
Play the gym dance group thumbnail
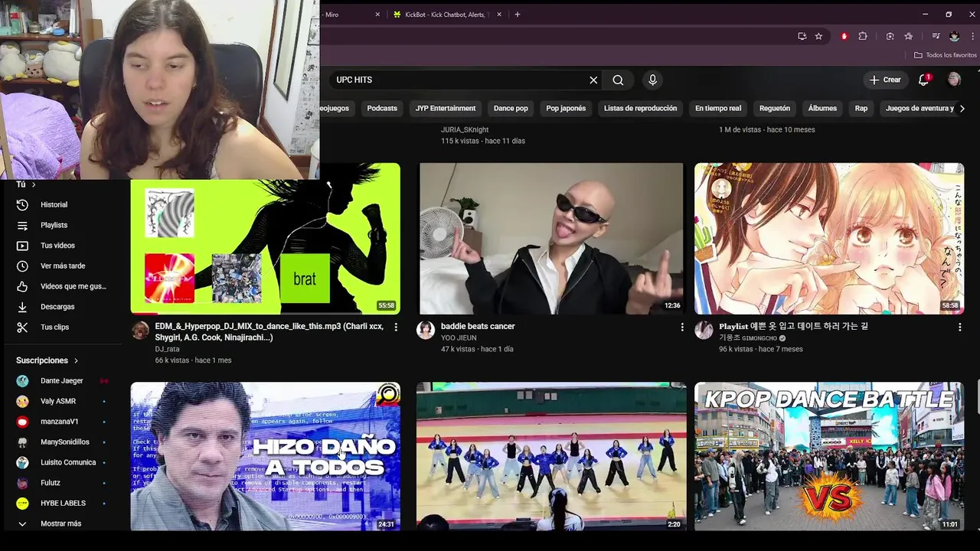[551, 456]
